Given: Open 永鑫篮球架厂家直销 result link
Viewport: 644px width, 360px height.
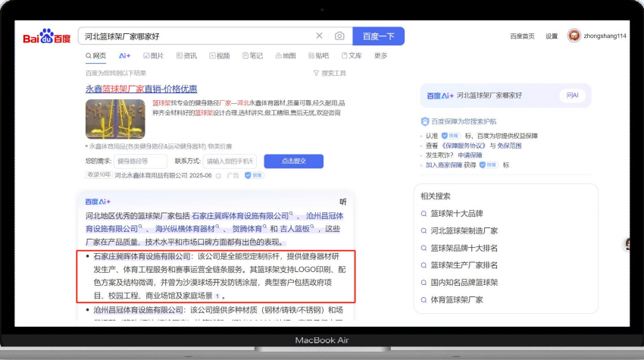Looking at the screenshot, I should [x=141, y=89].
